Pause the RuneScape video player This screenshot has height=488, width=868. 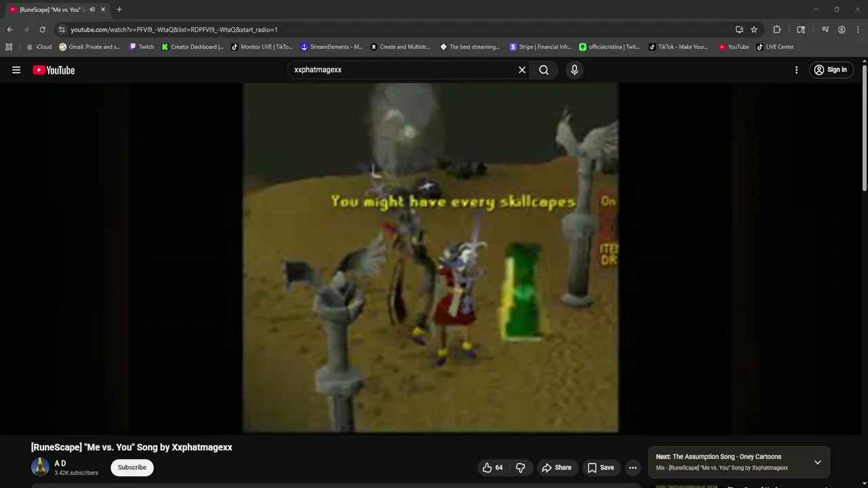pos(431,258)
